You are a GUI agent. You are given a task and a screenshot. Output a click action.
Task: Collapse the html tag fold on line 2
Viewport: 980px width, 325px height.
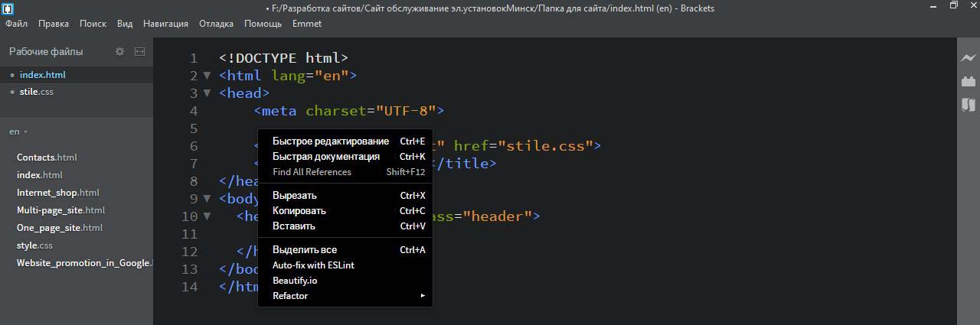207,76
